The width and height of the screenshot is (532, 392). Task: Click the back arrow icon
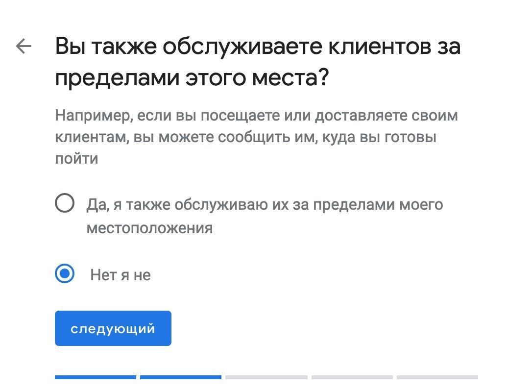(24, 47)
